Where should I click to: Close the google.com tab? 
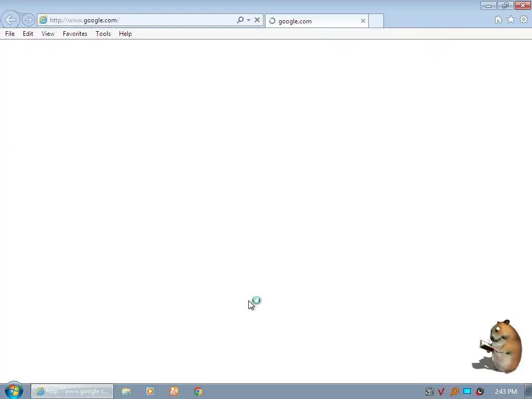(x=363, y=21)
